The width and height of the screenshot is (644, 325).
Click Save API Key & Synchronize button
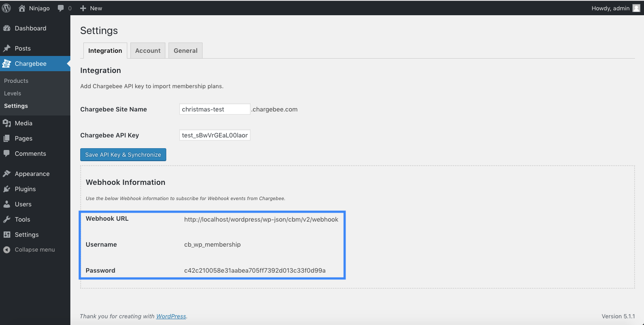123,154
